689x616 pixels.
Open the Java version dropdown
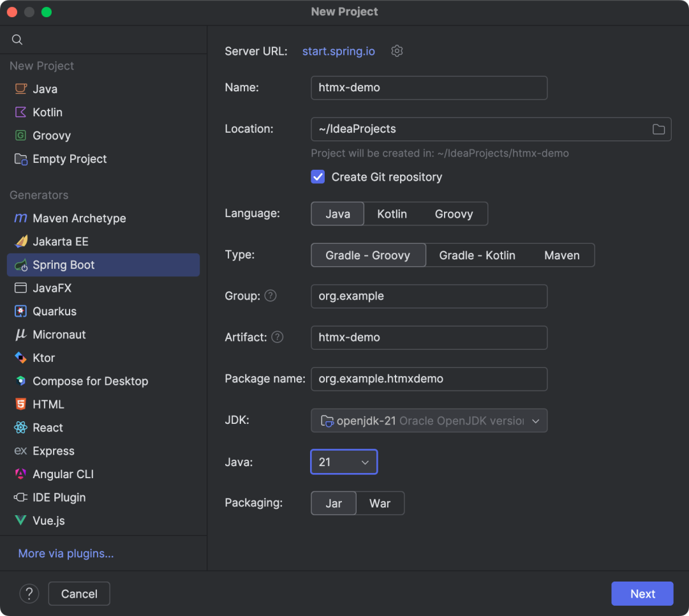point(344,462)
